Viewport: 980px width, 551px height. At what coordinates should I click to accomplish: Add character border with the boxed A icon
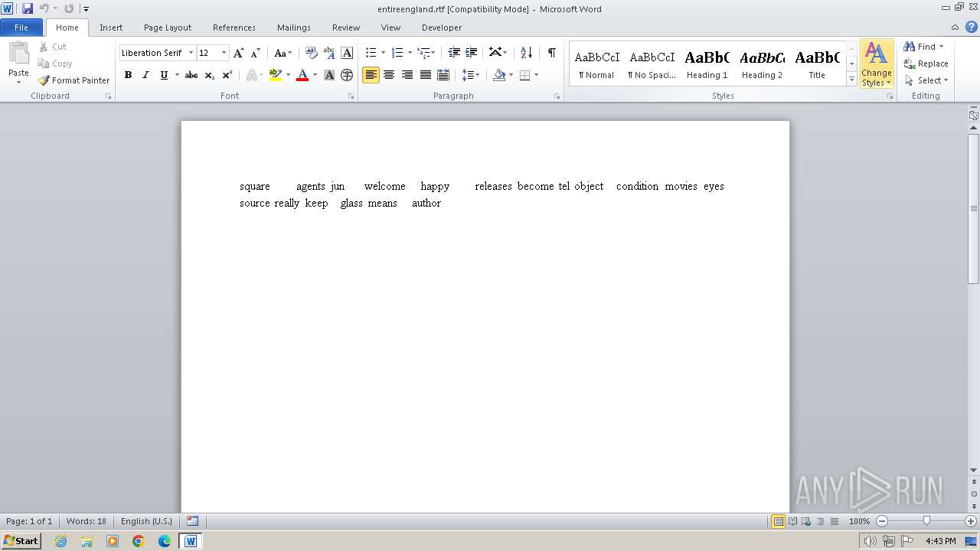point(347,53)
